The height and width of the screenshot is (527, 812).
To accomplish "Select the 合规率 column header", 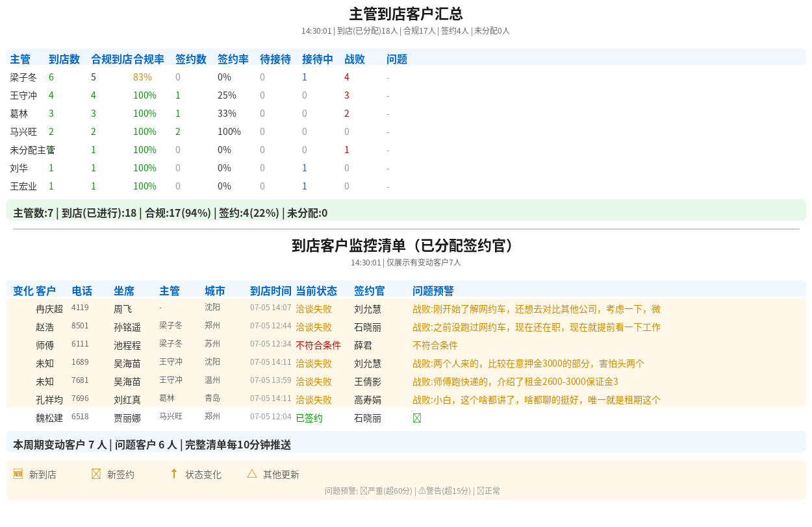I will click(149, 59).
